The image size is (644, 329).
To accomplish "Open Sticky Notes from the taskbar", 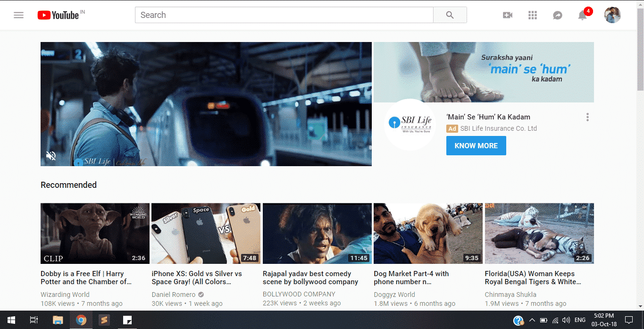I will tap(127, 320).
